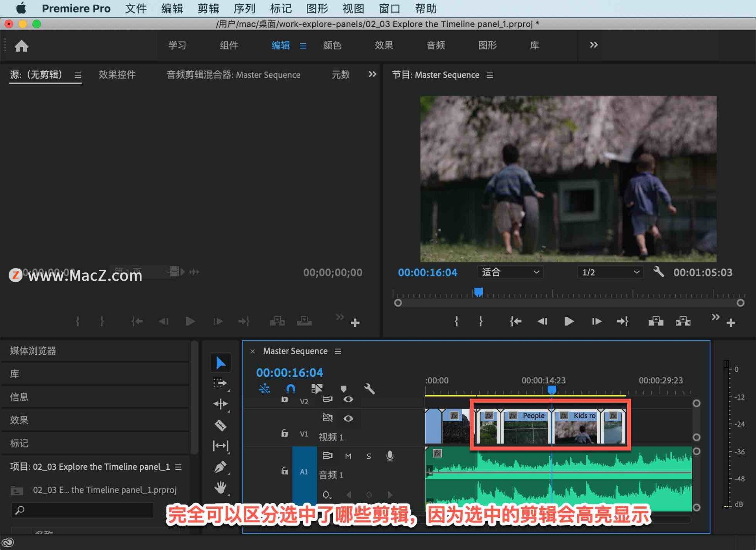Open Source Monitor button editor plus
This screenshot has height=550, width=756.
[355, 323]
